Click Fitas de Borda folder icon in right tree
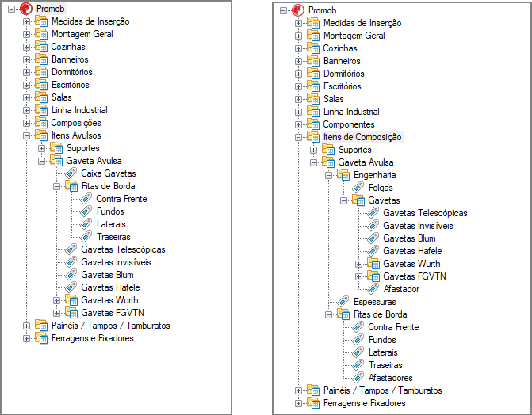The width and height of the screenshot is (532, 415). pyautogui.click(x=343, y=314)
